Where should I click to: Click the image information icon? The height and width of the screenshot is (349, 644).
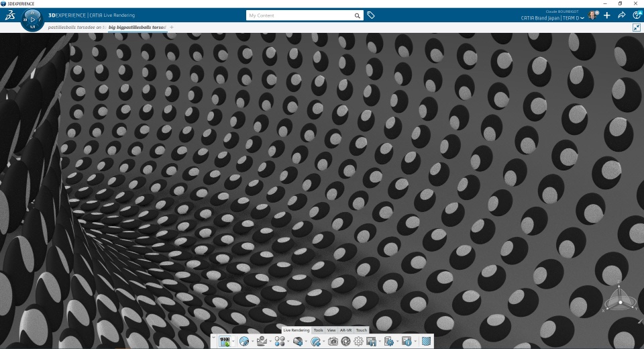coord(407,341)
